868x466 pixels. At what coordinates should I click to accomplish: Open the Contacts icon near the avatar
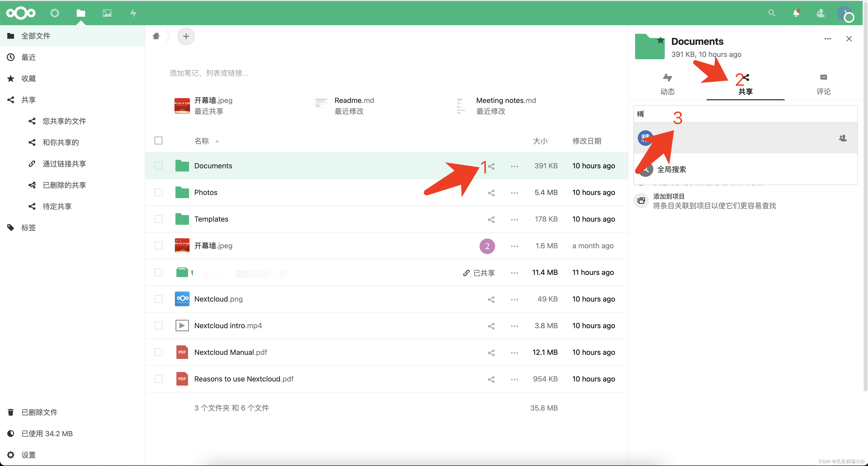[821, 14]
